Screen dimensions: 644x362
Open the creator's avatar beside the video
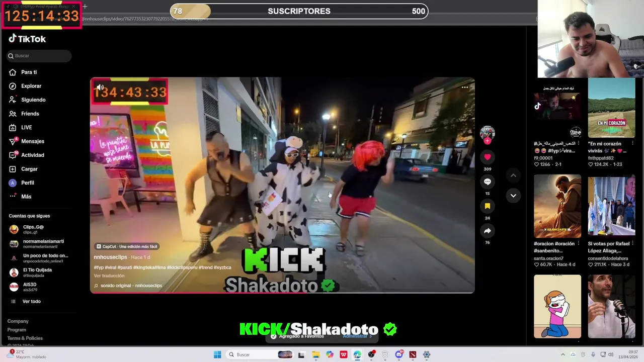487,133
